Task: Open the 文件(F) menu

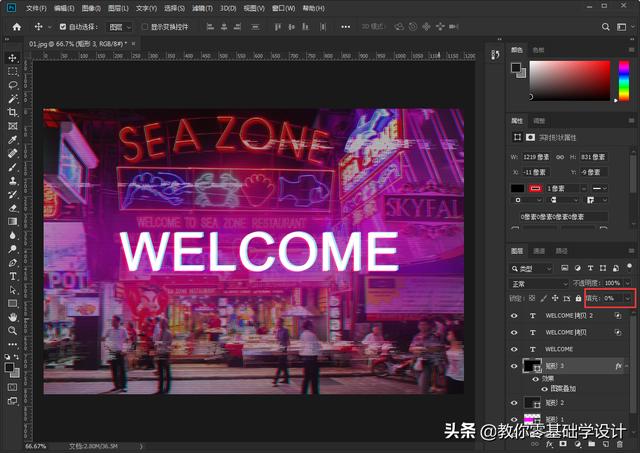Action: click(36, 8)
